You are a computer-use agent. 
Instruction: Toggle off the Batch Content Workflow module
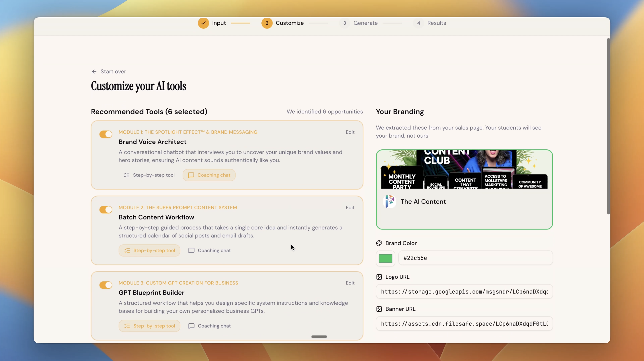106,210
